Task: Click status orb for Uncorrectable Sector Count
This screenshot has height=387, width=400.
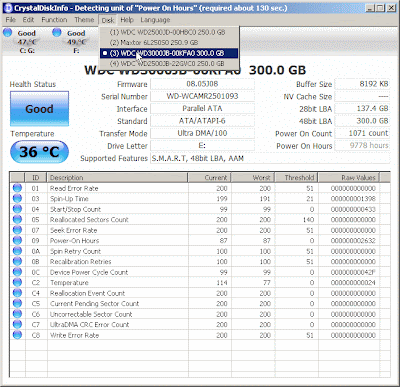Action: pyautogui.click(x=17, y=314)
